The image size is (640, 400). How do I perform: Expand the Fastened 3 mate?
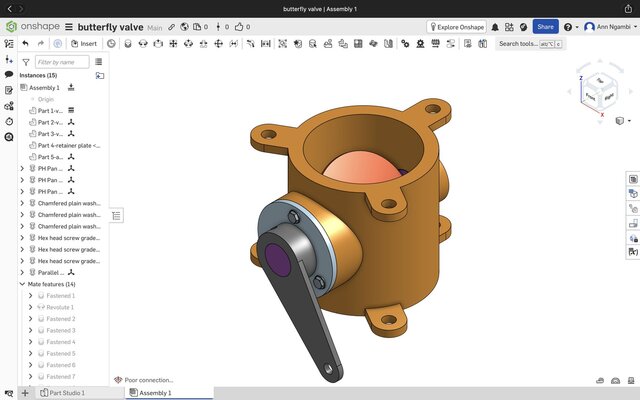click(x=31, y=330)
